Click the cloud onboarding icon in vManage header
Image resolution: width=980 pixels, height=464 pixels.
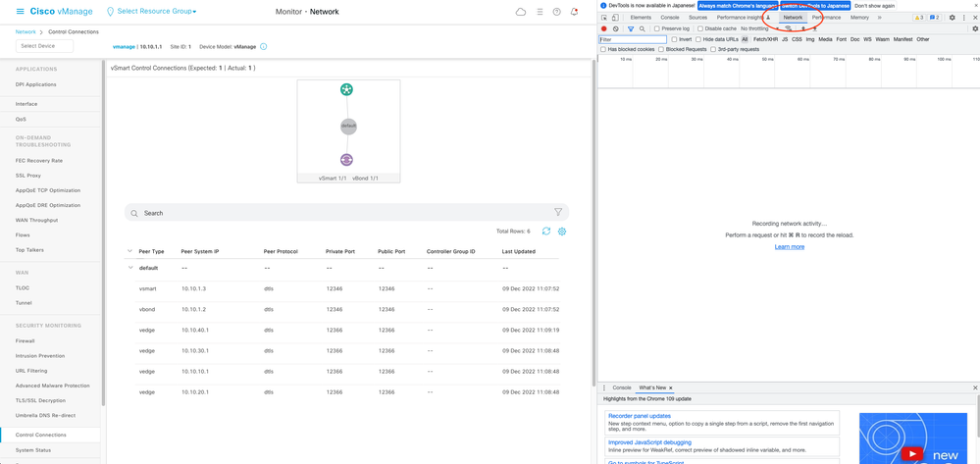[520, 12]
